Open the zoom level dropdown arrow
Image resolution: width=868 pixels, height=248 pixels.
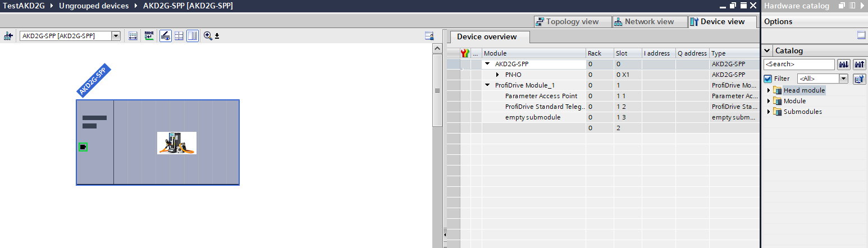tap(217, 36)
